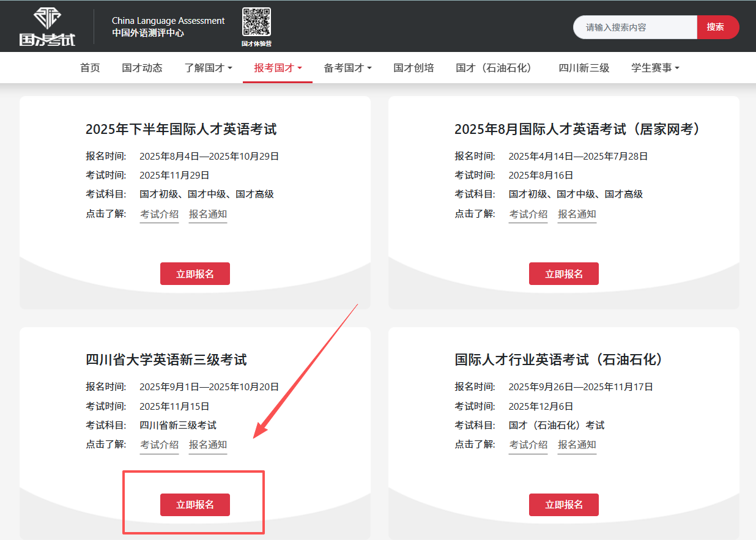Open 考试介绍 for the 石油石化 exam
756x540 pixels.
[x=527, y=445]
